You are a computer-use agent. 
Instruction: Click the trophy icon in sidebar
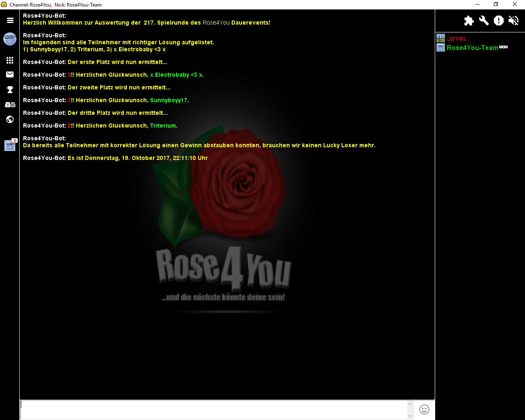[10, 89]
